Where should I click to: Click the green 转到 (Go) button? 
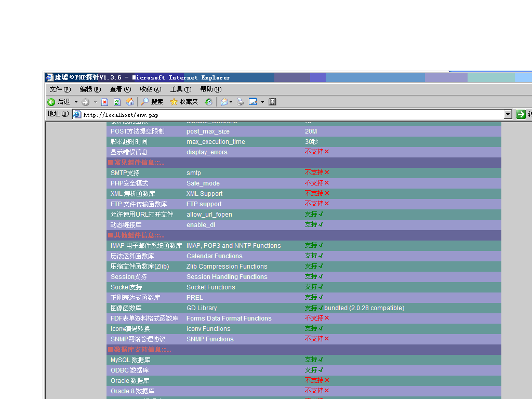[x=521, y=114]
